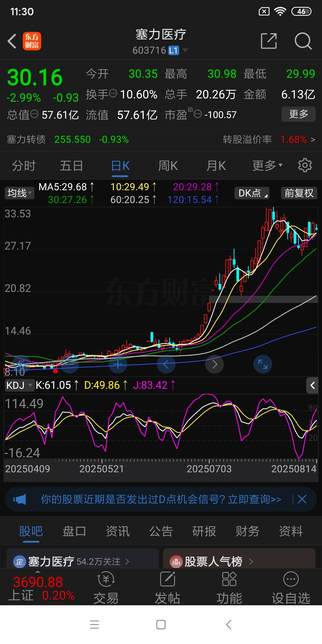Tap J:83.42 indicator value
Screen dimensions: 322x644
click(x=154, y=385)
